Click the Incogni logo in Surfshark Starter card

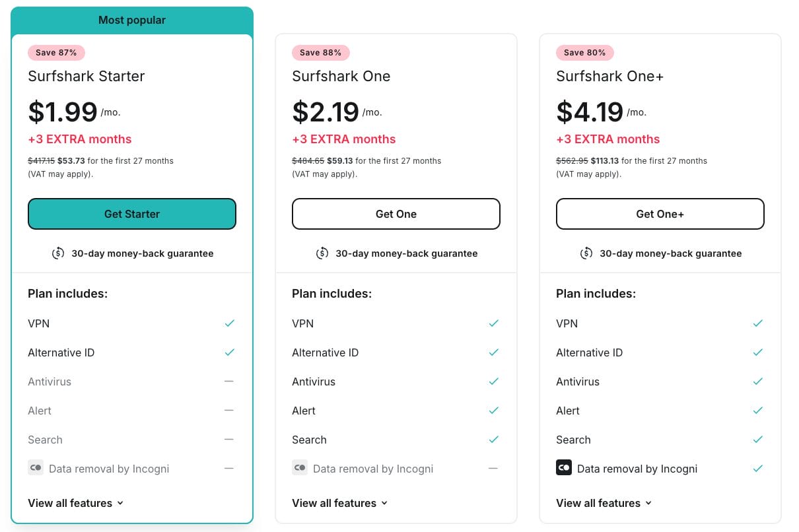[x=36, y=467]
